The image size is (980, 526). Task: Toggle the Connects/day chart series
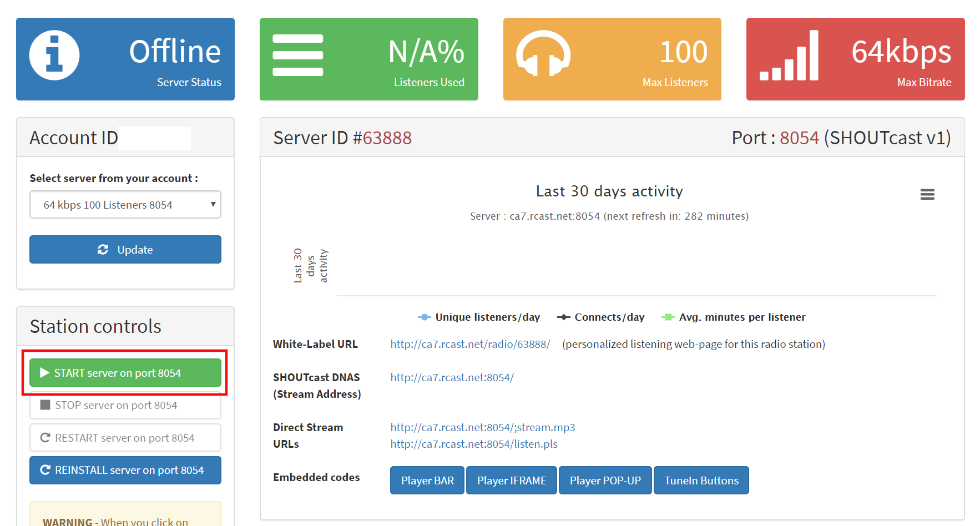(600, 317)
